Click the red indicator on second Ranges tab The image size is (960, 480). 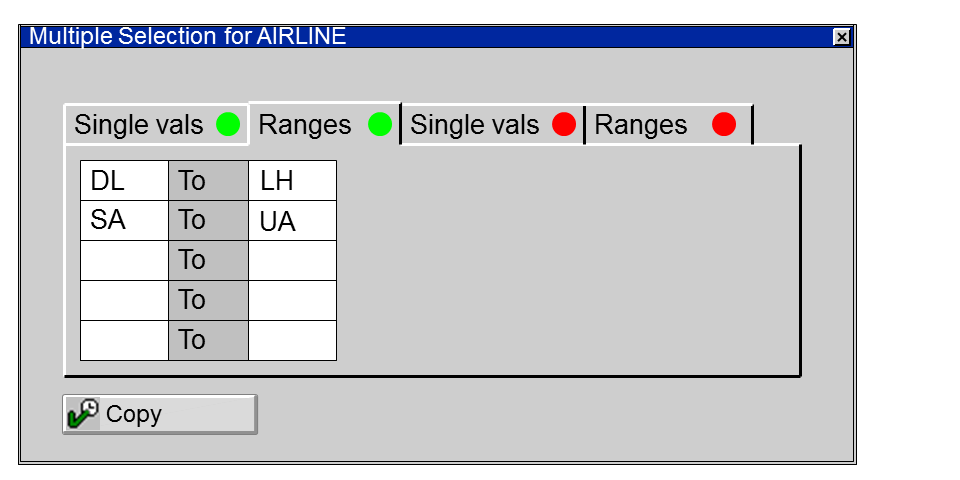tap(724, 125)
